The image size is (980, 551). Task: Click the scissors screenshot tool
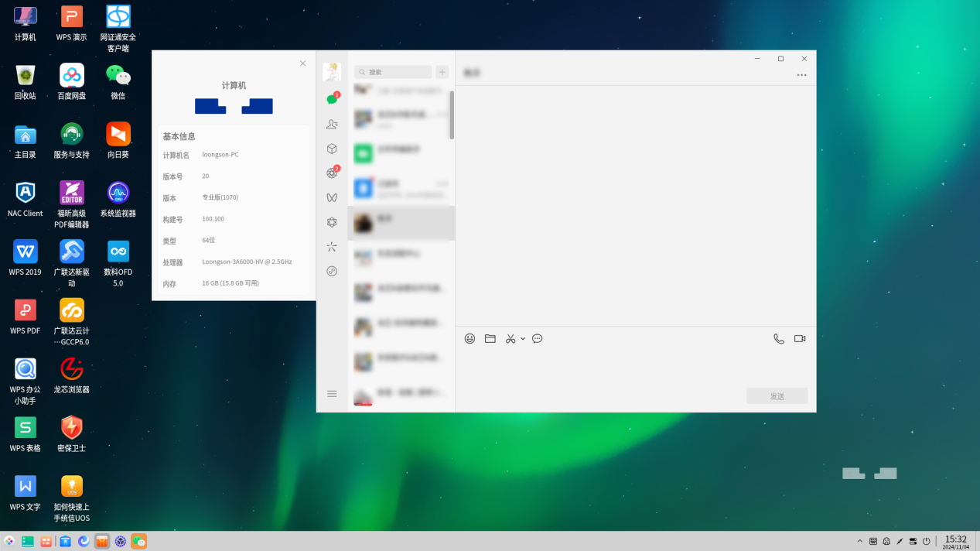tap(510, 339)
